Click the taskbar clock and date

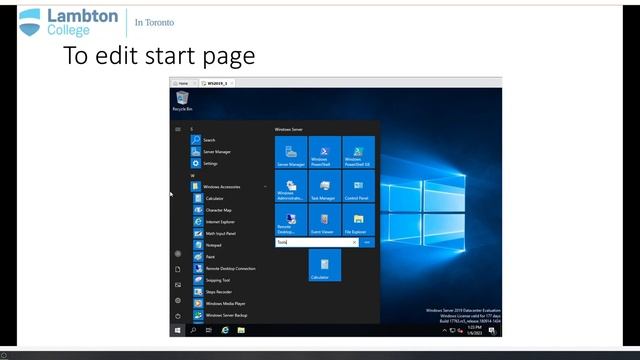[x=475, y=330]
